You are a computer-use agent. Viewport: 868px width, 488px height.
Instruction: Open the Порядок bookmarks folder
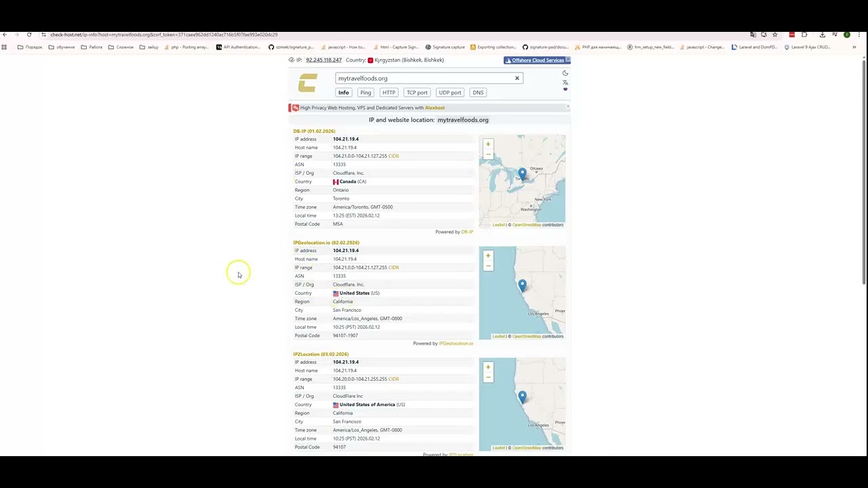30,47
